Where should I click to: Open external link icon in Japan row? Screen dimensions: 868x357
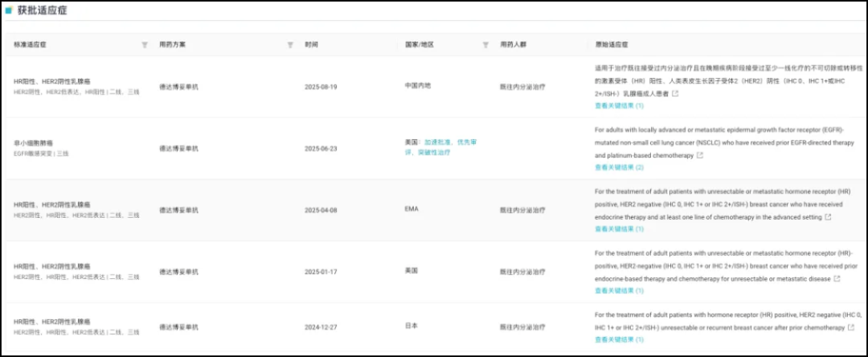(x=850, y=328)
